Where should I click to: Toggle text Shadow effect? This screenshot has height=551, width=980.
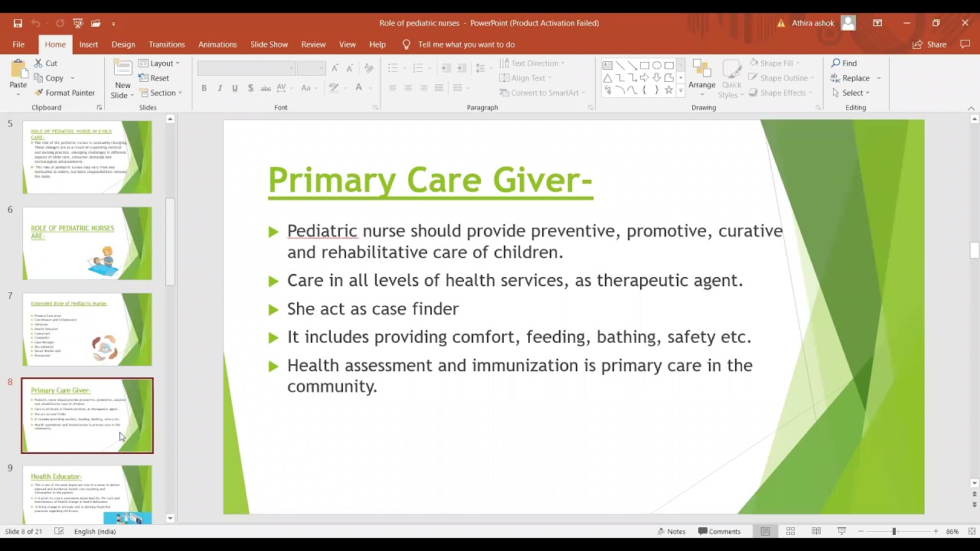click(x=250, y=89)
